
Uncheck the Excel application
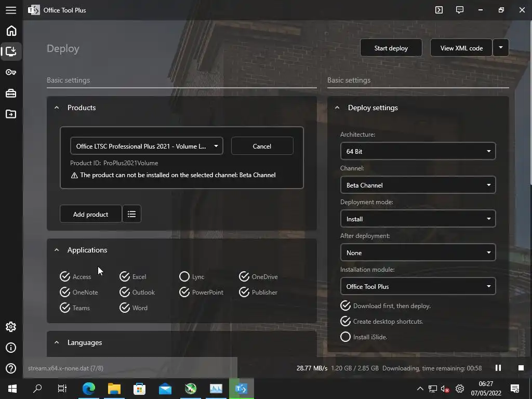pyautogui.click(x=132, y=276)
